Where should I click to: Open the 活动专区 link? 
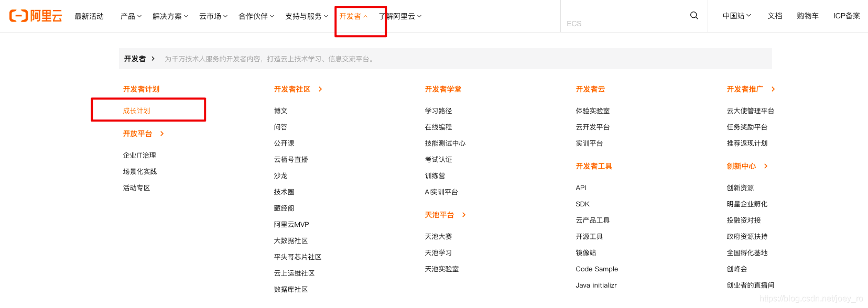[x=137, y=188]
